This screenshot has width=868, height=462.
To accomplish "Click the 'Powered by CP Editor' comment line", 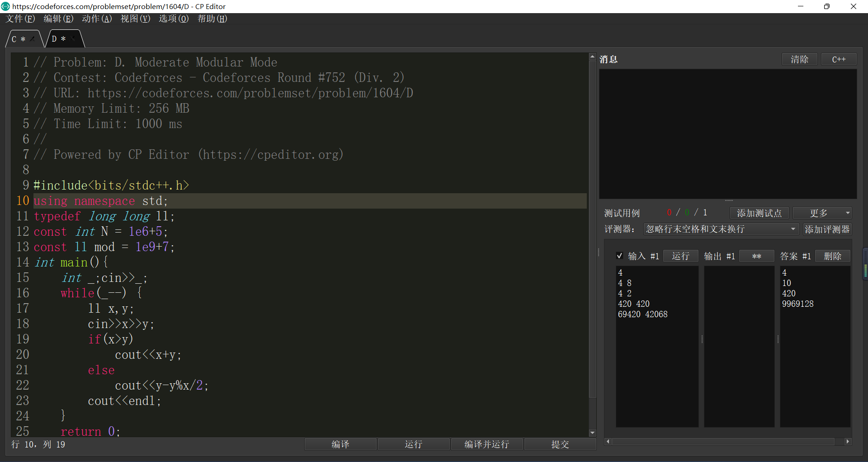I will (x=189, y=155).
